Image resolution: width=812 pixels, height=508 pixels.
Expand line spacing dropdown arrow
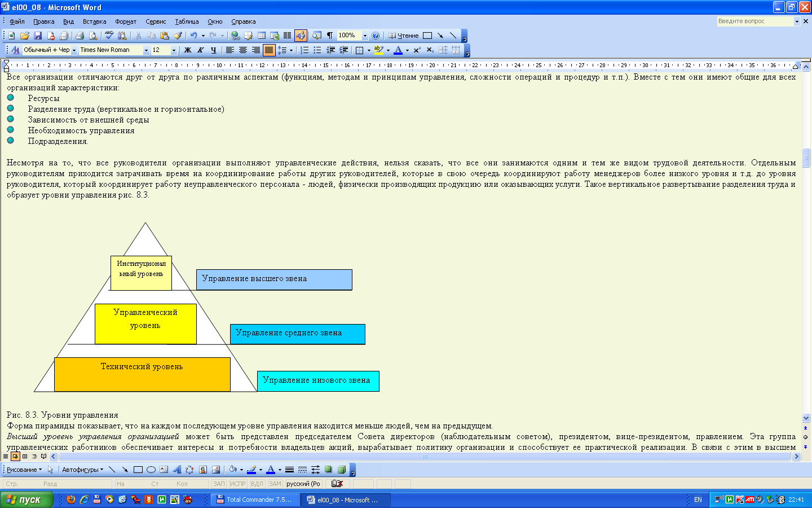point(291,50)
